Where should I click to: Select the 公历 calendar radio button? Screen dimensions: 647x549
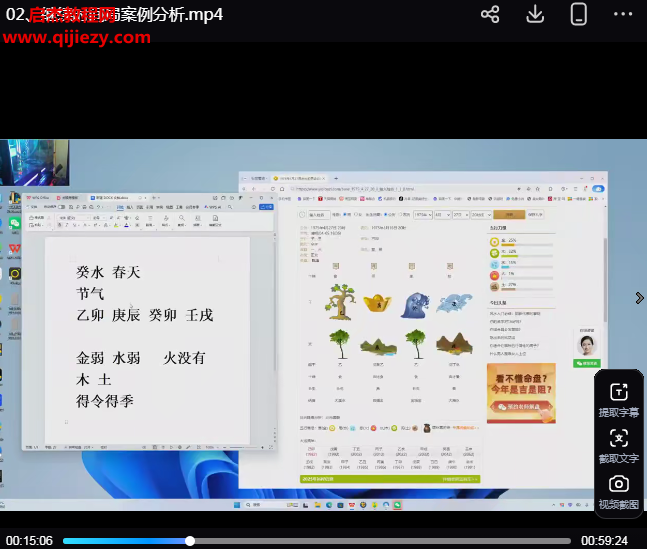pos(385,215)
